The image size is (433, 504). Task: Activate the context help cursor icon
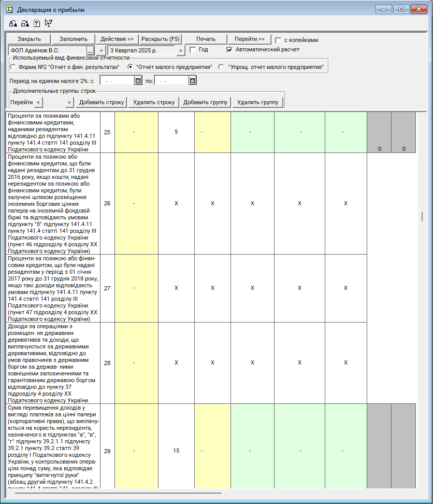[x=48, y=23]
